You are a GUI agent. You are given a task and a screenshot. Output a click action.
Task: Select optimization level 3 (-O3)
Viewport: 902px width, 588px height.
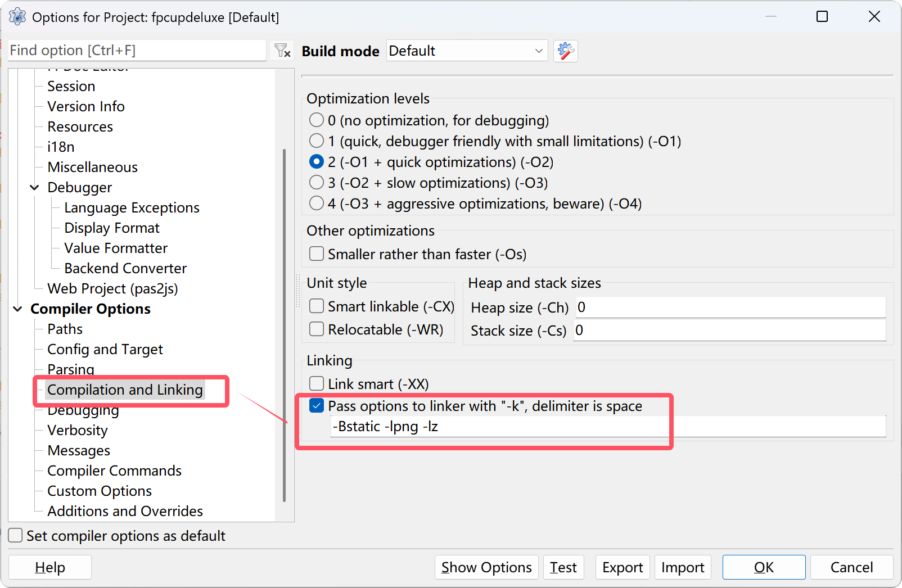tap(317, 183)
